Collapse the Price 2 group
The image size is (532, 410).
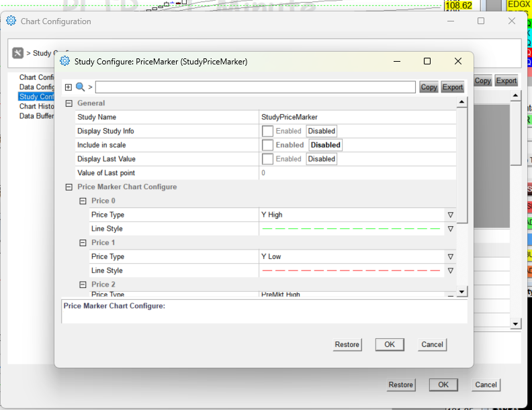point(83,285)
